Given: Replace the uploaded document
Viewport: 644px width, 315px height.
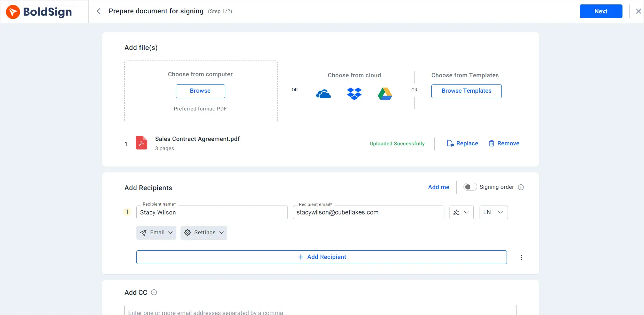Looking at the screenshot, I should (462, 143).
